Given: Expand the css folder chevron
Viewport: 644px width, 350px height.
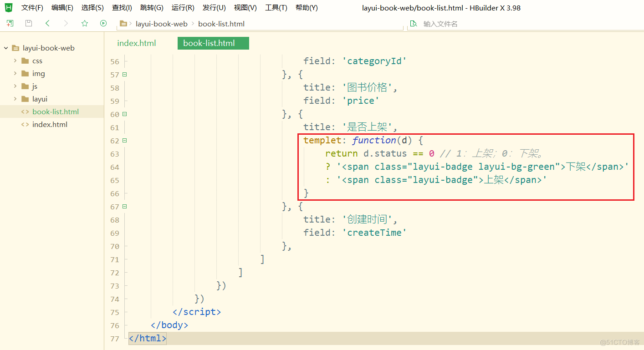Looking at the screenshot, I should point(15,61).
